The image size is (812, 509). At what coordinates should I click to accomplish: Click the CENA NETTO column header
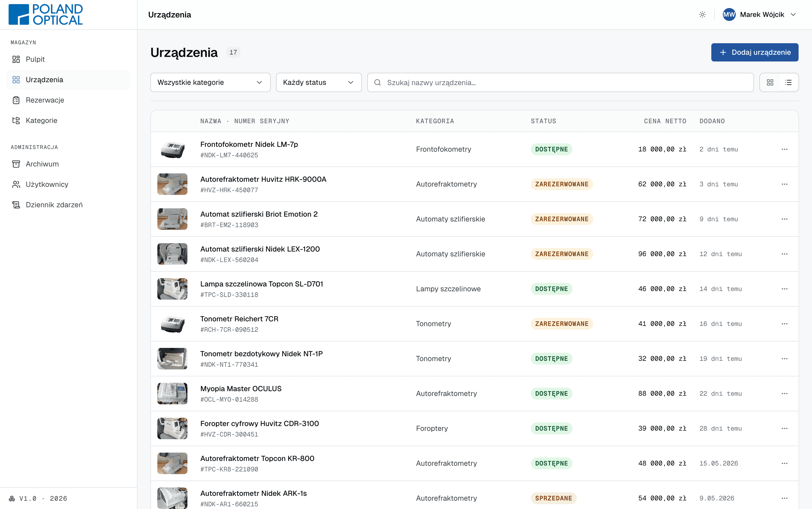click(x=665, y=121)
